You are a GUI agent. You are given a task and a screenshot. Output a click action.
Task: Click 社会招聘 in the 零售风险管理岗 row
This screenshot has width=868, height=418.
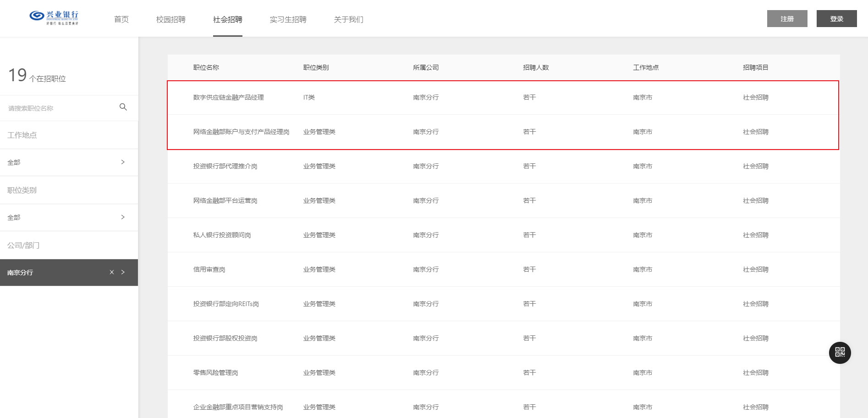(x=756, y=373)
